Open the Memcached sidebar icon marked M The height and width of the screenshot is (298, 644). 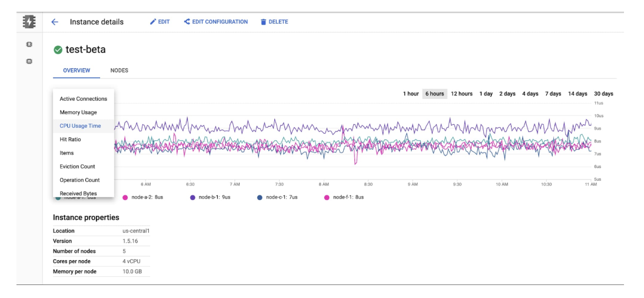[x=29, y=61]
